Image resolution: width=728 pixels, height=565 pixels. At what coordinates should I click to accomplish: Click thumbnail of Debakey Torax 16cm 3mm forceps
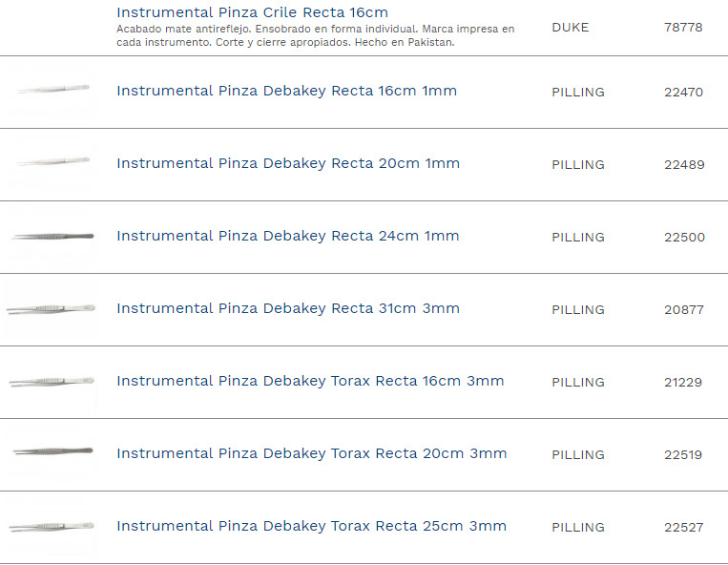(x=52, y=382)
